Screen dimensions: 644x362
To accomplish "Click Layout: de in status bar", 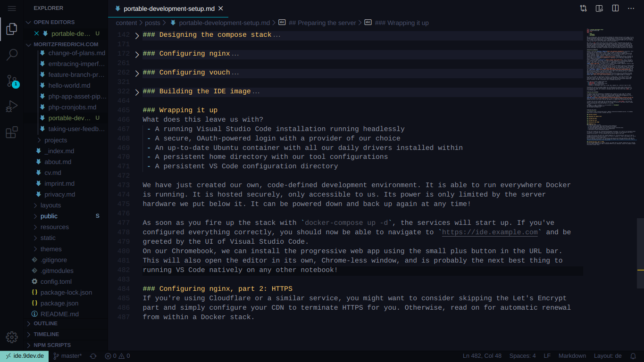I will [x=608, y=356].
